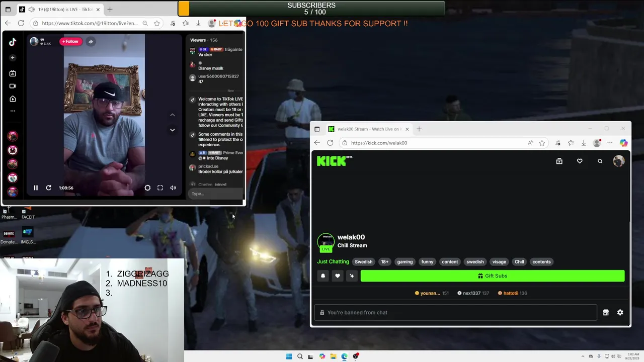Screen dimensions: 644x362
Task: Open new tab in TikTok window
Action: coord(110,9)
